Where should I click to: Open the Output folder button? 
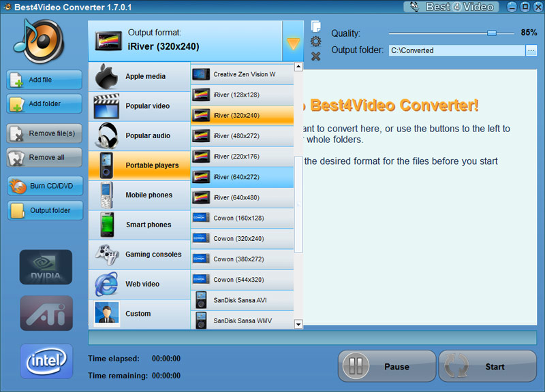(46, 210)
